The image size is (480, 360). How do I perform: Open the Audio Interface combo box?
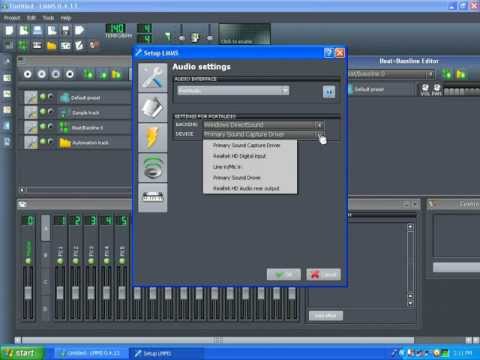point(233,91)
